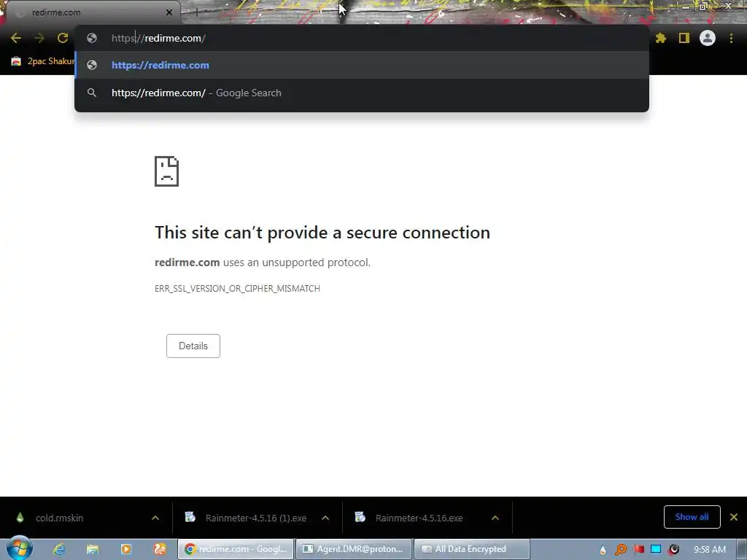The height and width of the screenshot is (560, 747).
Task: Click the round dark tray icon beside the clock
Action: [673, 549]
